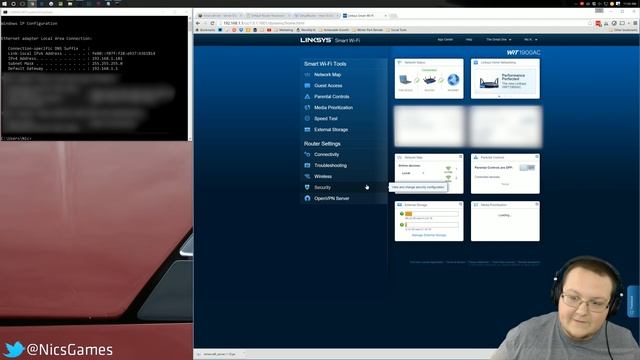Click the bookmark star in address bar
The width and height of the screenshot is (640, 360).
pos(590,23)
